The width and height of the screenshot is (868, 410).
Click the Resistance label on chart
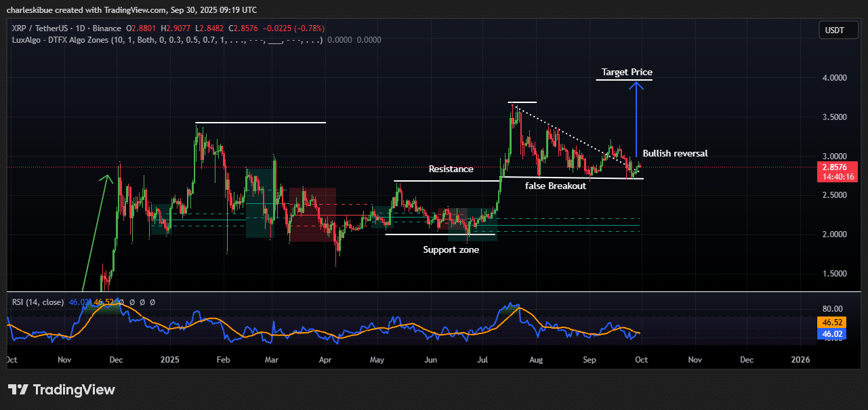[451, 169]
